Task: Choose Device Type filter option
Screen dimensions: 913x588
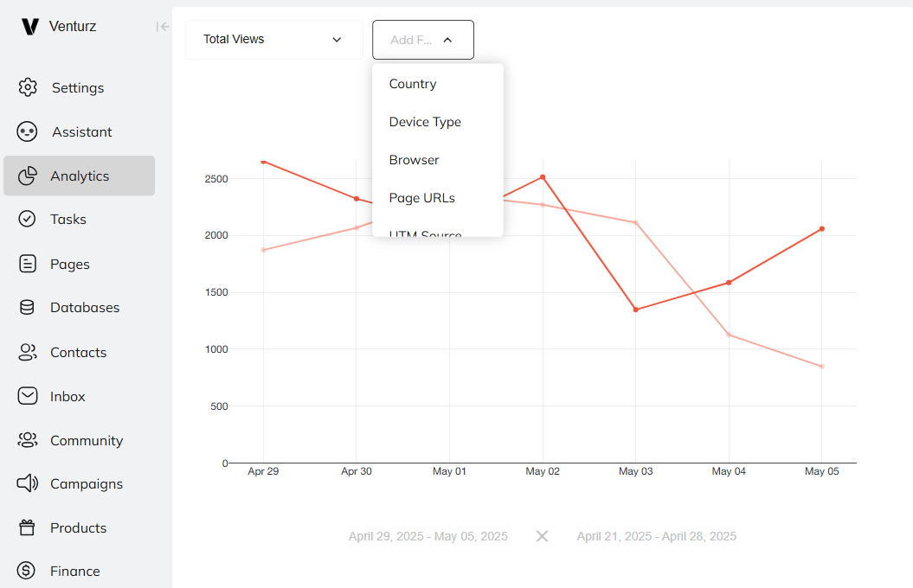Action: 425,122
